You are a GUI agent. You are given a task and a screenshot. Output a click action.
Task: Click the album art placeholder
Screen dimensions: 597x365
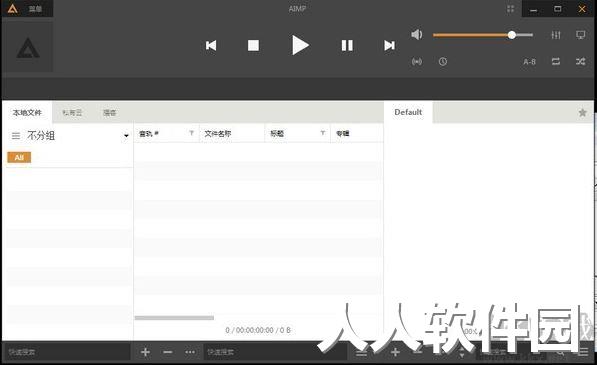point(28,48)
